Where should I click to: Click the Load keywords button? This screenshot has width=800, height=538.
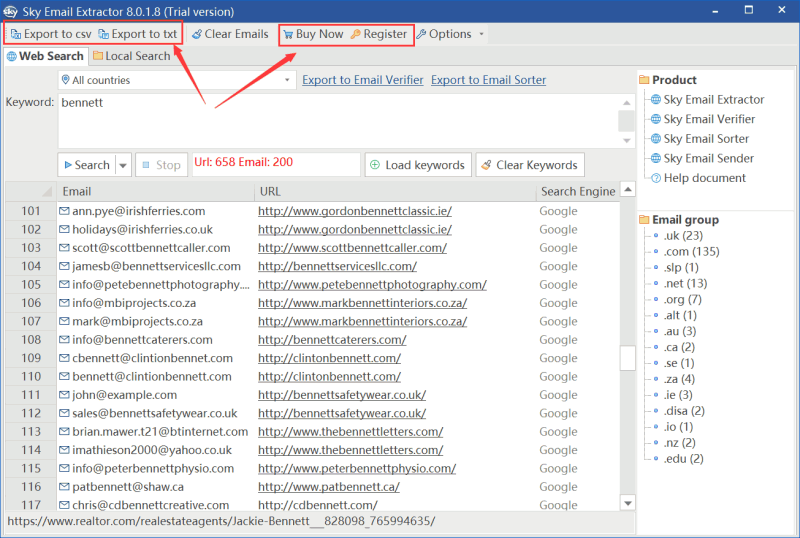(417, 165)
